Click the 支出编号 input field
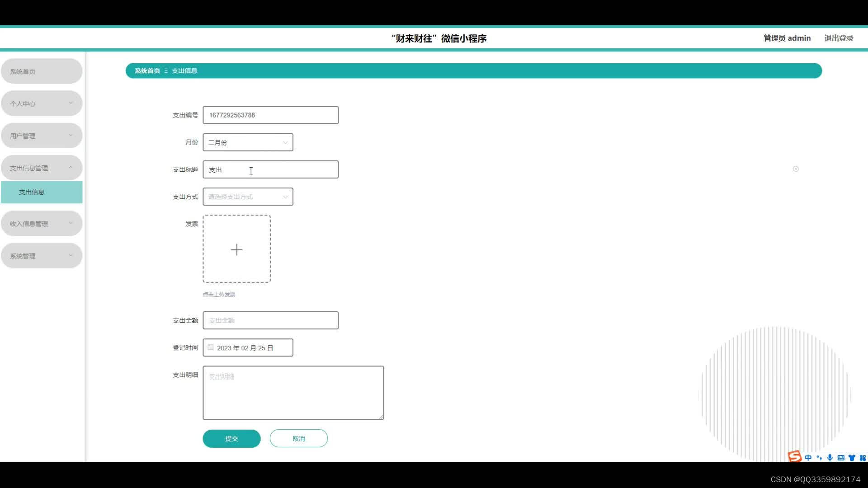 pyautogui.click(x=271, y=115)
